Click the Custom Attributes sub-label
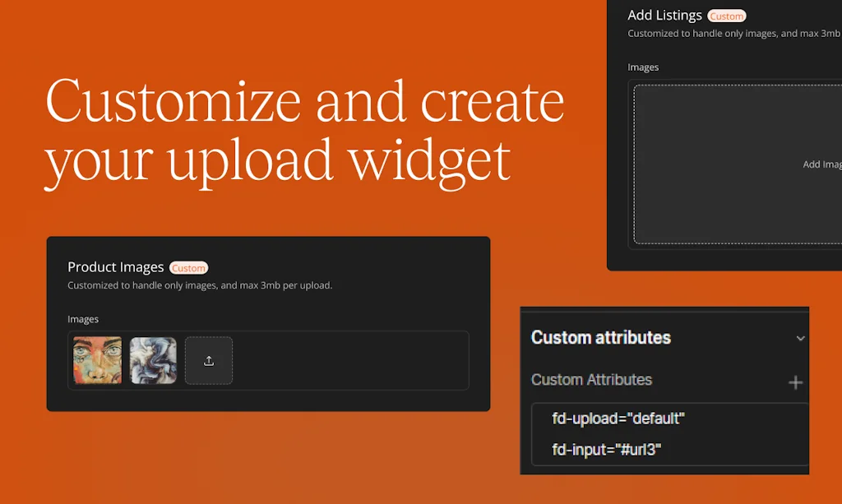 coord(591,380)
